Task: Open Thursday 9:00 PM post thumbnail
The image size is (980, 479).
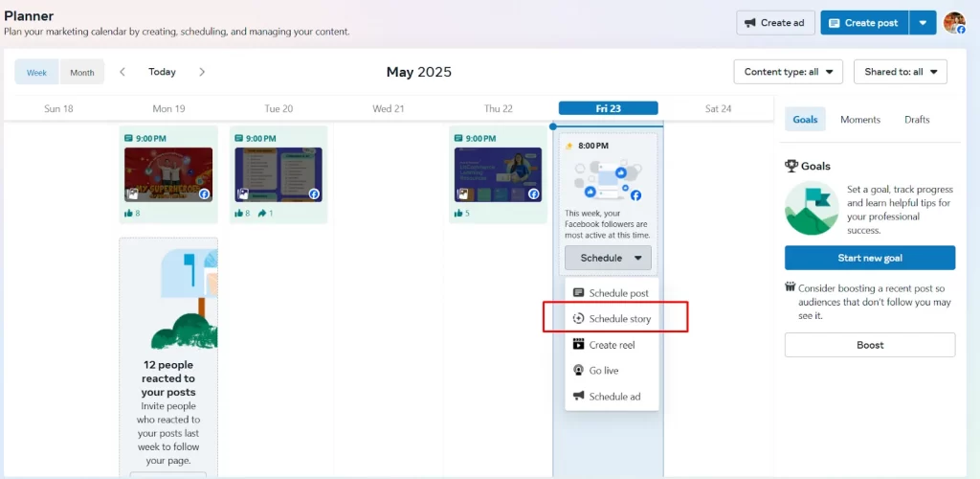Action: tap(498, 174)
